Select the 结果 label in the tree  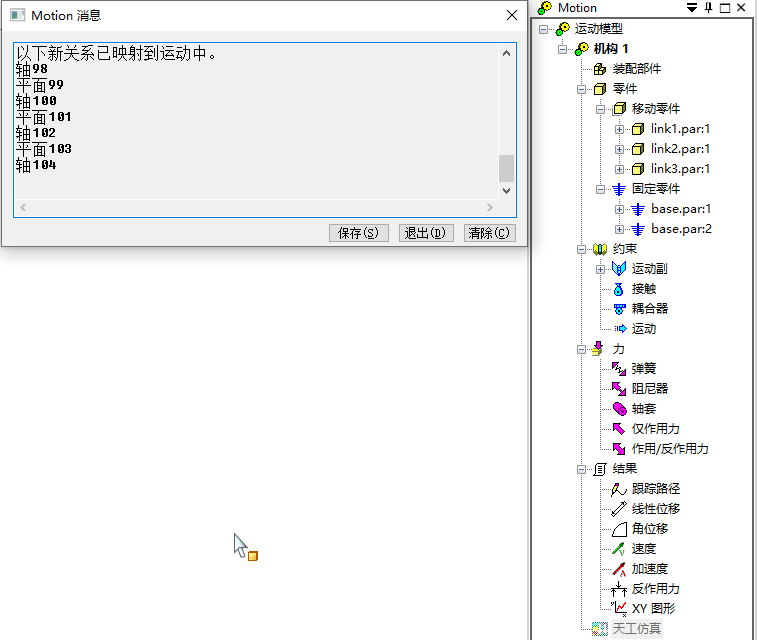(x=625, y=469)
